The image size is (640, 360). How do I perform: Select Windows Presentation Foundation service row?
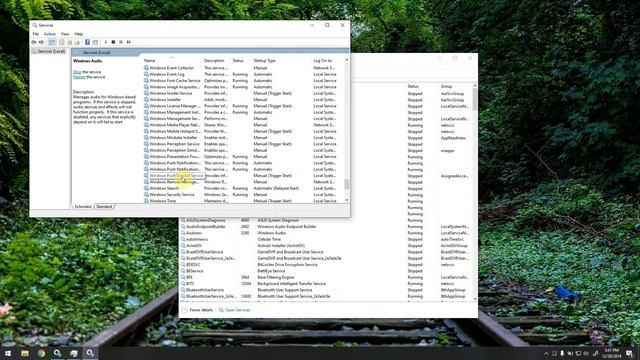click(x=244, y=156)
